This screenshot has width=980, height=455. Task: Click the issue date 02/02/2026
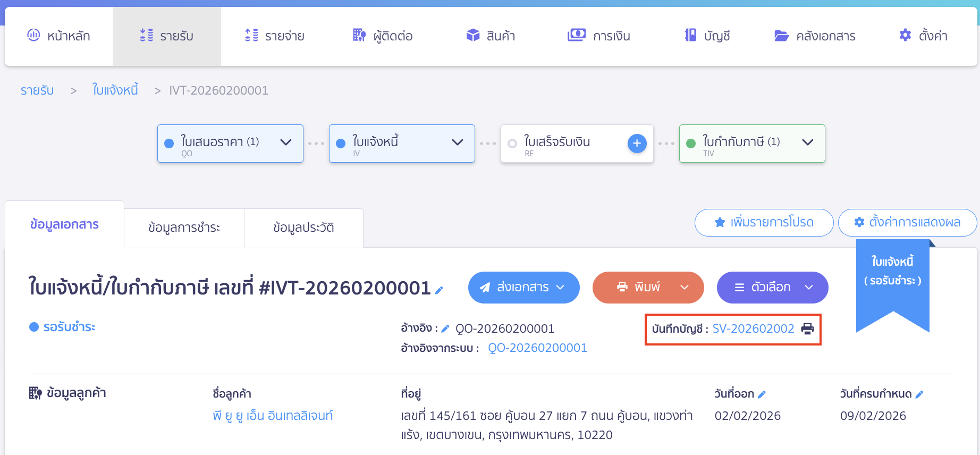coord(747,416)
